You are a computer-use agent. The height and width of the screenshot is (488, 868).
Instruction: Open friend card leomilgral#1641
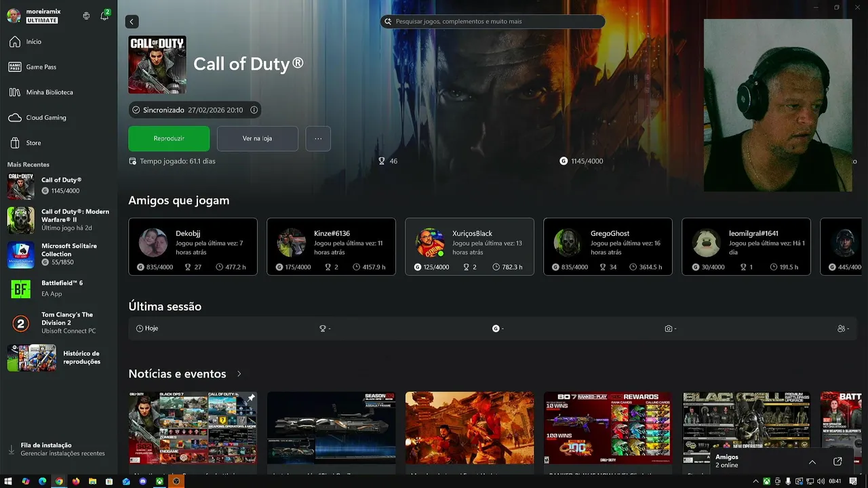(746, 247)
